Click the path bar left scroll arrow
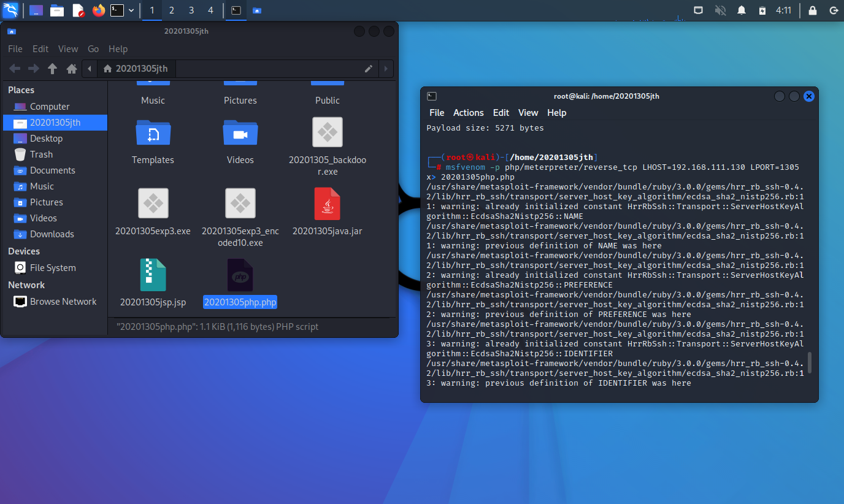Screen dimensions: 844x504 click(90, 69)
